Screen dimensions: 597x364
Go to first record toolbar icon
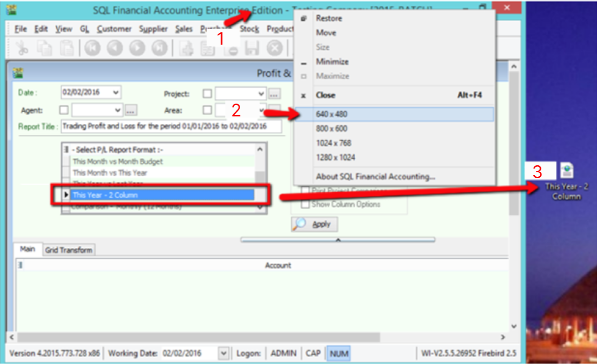point(93,48)
